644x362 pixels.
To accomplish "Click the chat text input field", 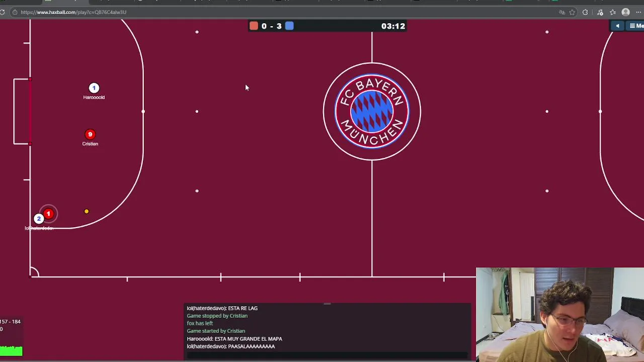I will (327, 355).
